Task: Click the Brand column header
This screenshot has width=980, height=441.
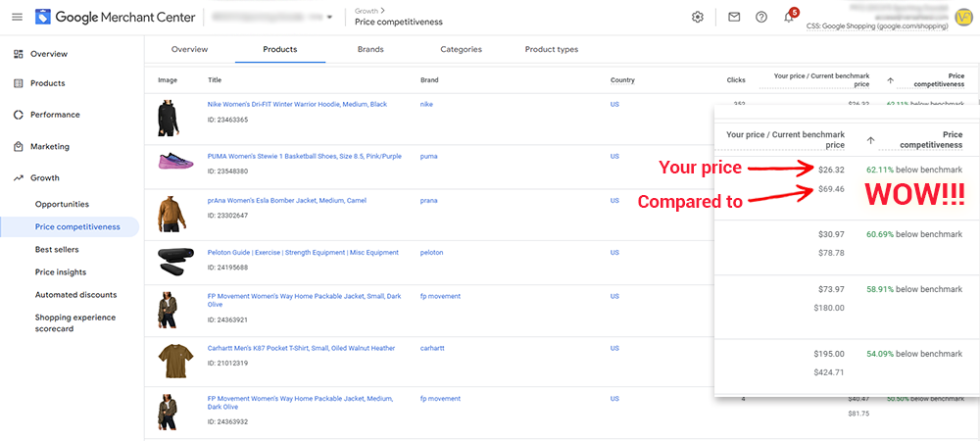Action: click(429, 80)
